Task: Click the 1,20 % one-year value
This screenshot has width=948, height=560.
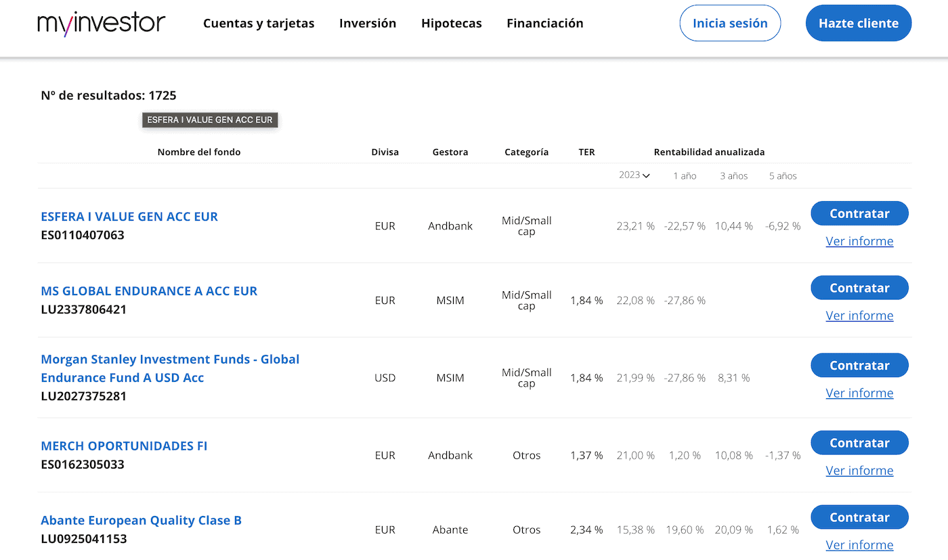Action: [685, 456]
